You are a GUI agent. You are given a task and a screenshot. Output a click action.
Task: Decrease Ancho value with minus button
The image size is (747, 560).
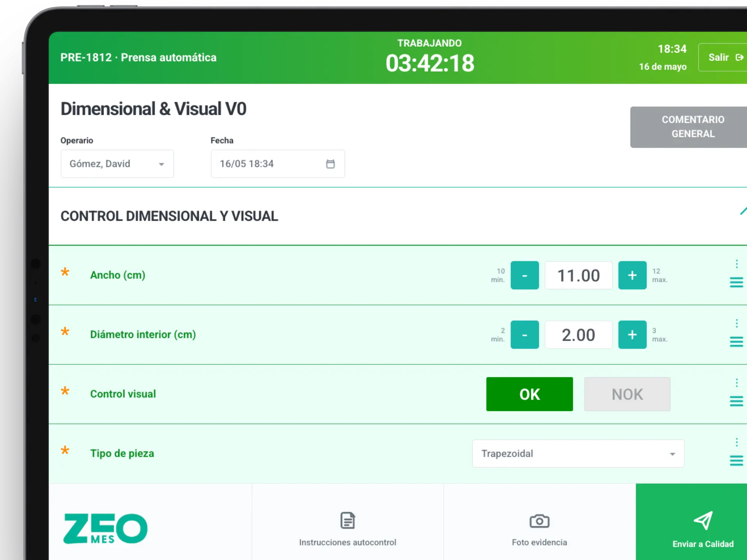(524, 275)
